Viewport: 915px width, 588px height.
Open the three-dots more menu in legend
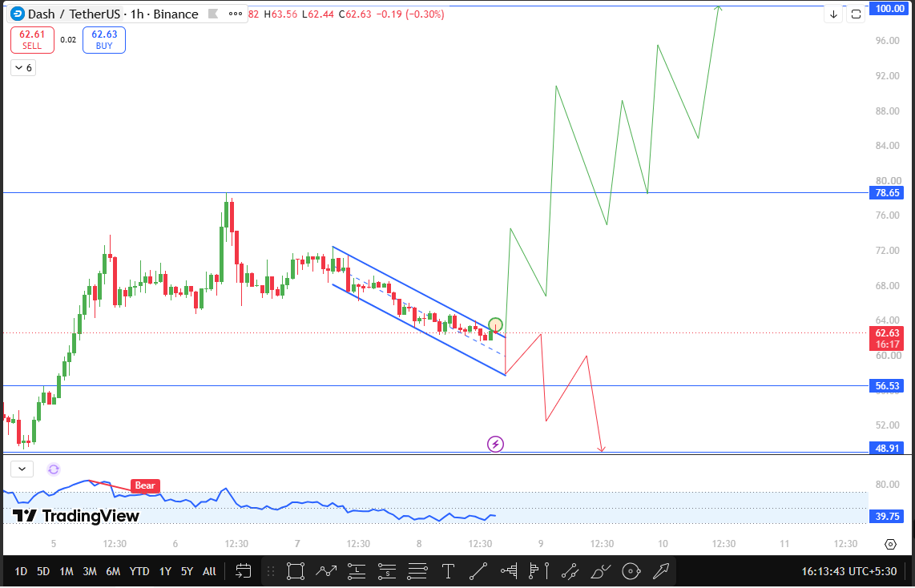[x=236, y=14]
